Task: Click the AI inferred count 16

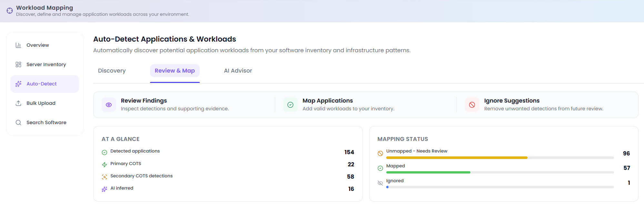Action: pyautogui.click(x=351, y=189)
